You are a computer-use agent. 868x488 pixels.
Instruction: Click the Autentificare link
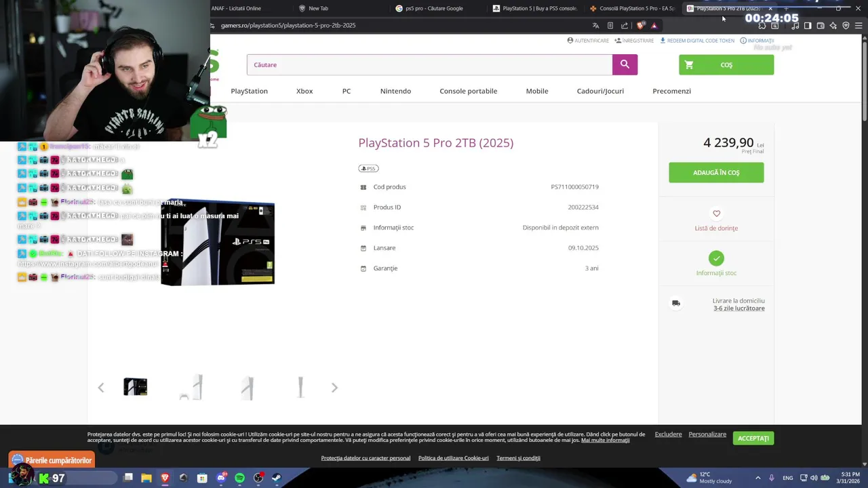point(588,41)
